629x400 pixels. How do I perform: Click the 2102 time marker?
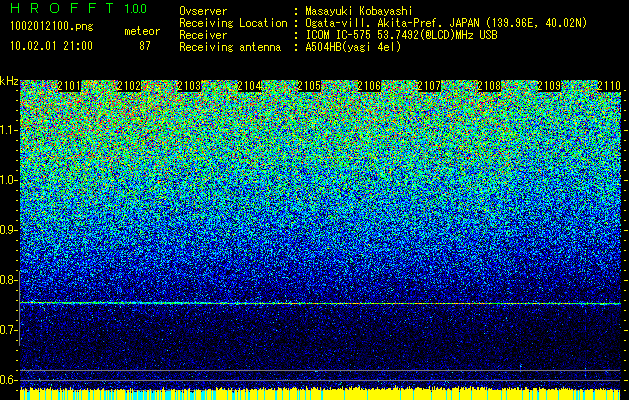[129, 86]
